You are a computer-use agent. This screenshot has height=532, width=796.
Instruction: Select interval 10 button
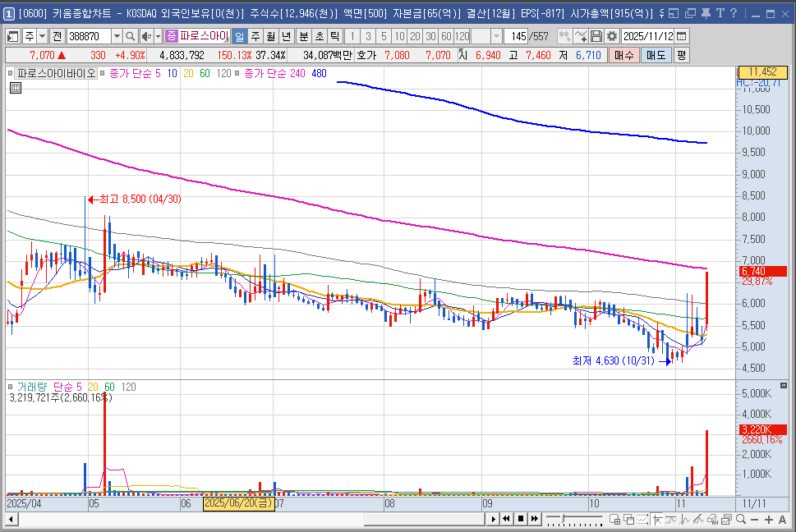click(x=399, y=36)
